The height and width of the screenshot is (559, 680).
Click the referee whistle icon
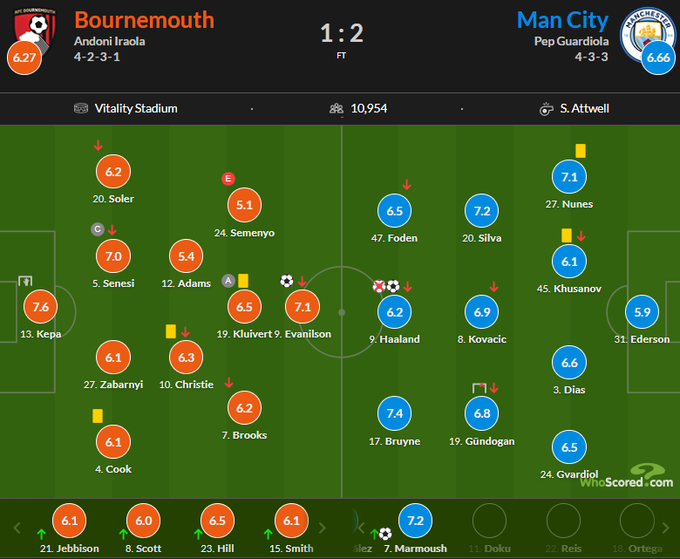(x=547, y=108)
